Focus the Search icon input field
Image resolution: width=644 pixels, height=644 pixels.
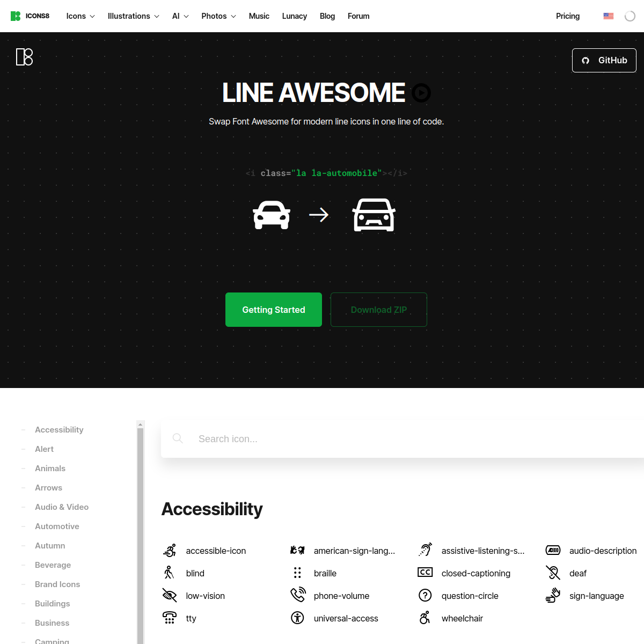[x=376, y=439]
